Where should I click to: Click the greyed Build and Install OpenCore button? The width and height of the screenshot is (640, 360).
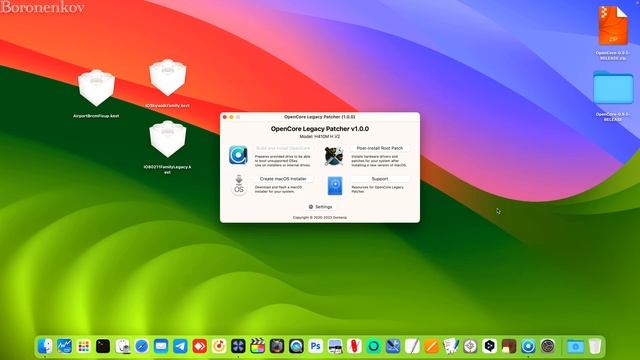(283, 148)
